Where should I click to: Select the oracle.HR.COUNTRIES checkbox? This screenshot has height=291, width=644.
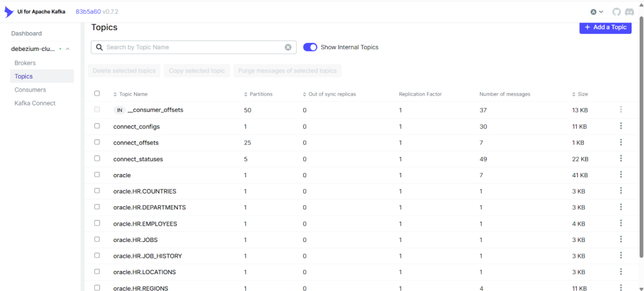coord(97,191)
